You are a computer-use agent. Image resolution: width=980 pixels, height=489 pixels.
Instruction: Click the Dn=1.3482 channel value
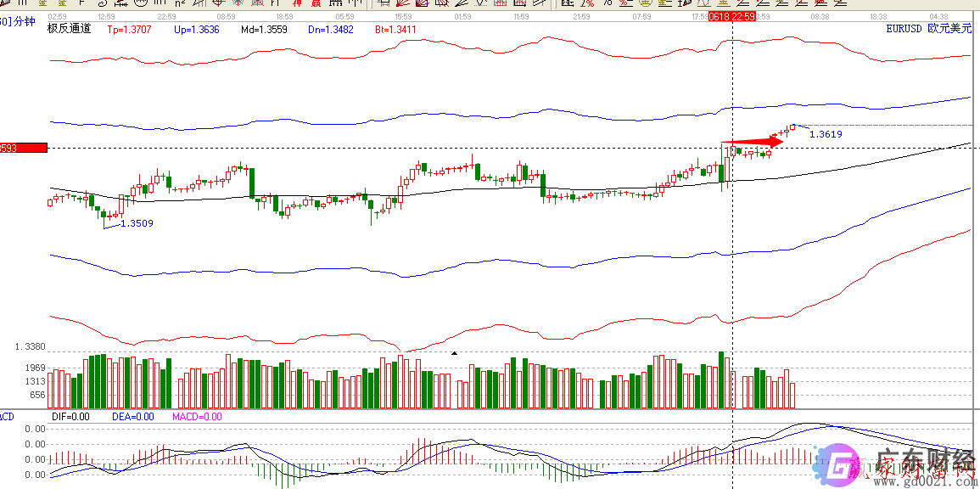coord(331,30)
